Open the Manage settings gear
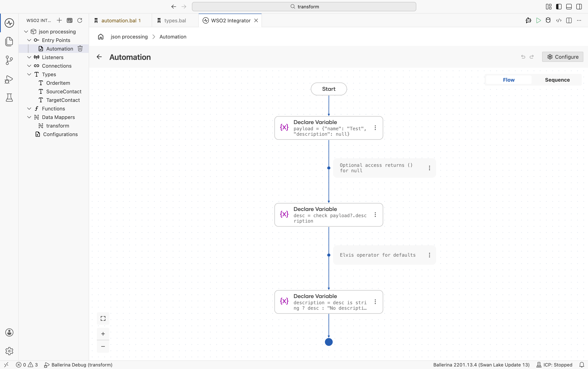588x369 pixels. [x=9, y=351]
